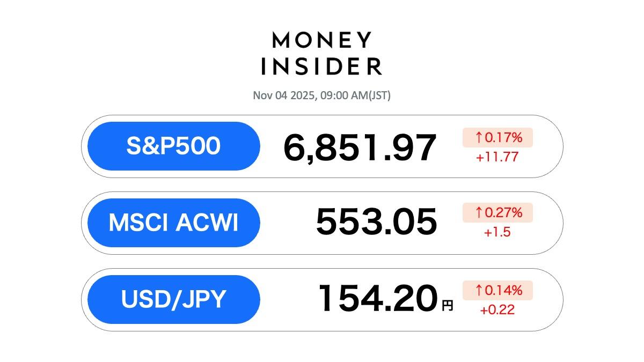Click the +0.22 yen change

(x=497, y=310)
